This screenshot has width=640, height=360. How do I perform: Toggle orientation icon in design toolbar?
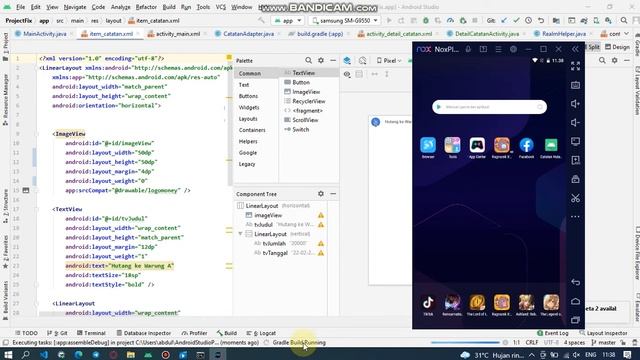click(x=362, y=60)
